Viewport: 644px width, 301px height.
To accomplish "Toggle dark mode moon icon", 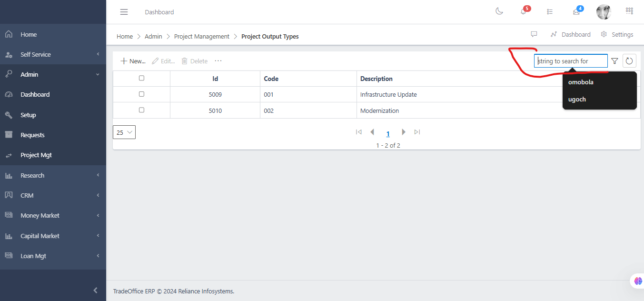I will point(499,11).
